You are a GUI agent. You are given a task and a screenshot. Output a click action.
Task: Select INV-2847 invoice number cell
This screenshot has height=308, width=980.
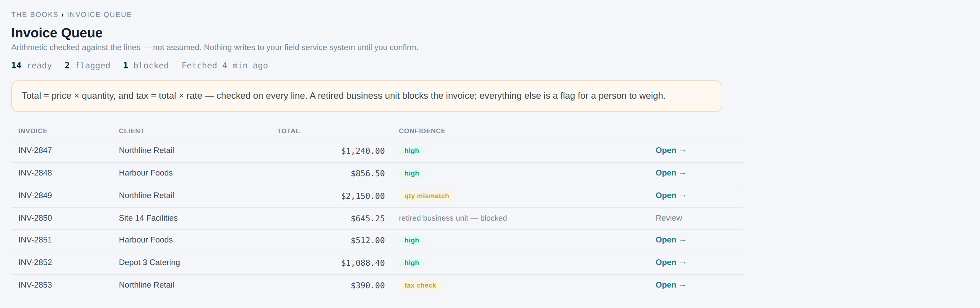pyautogui.click(x=35, y=150)
